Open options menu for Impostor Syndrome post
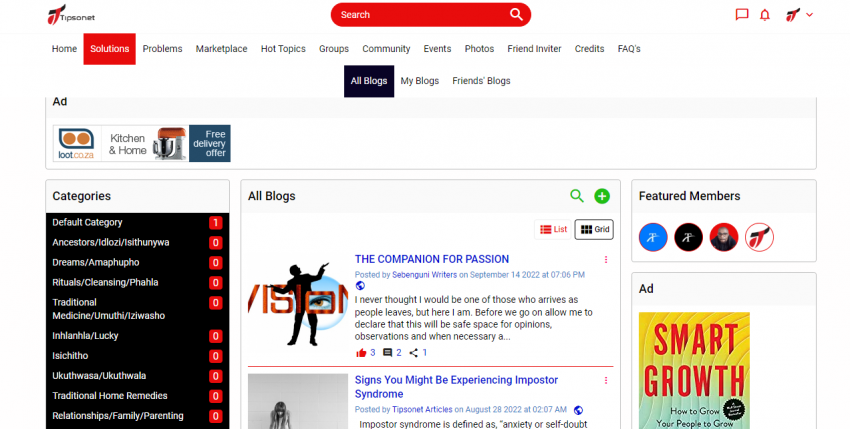850x429 pixels. pos(605,381)
